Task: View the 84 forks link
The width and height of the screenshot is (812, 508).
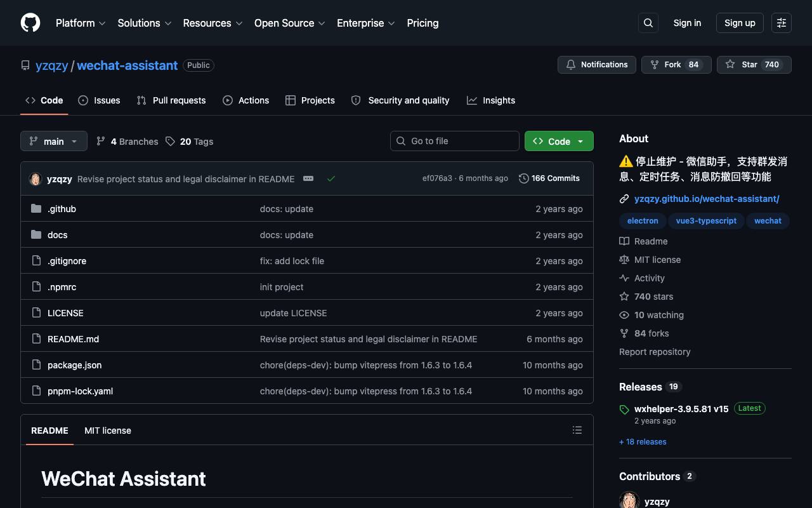Action: pyautogui.click(x=644, y=333)
